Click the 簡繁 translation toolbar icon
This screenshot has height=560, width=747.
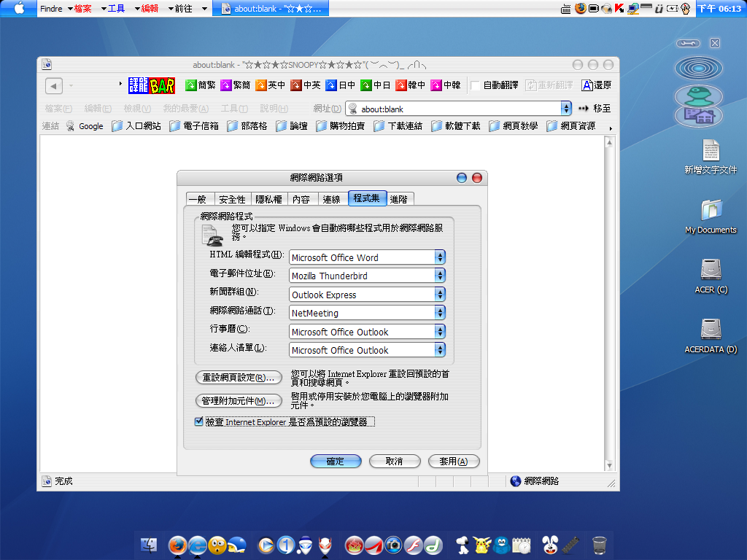[191, 85]
